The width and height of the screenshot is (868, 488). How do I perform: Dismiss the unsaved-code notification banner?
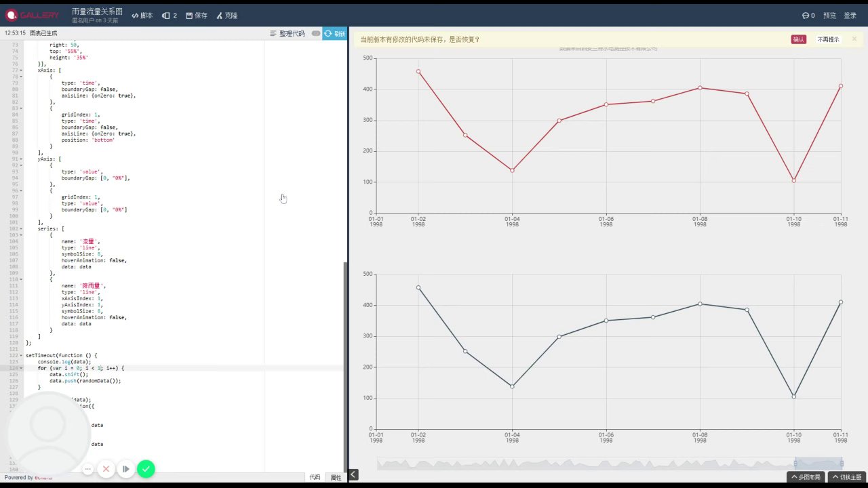tap(854, 39)
